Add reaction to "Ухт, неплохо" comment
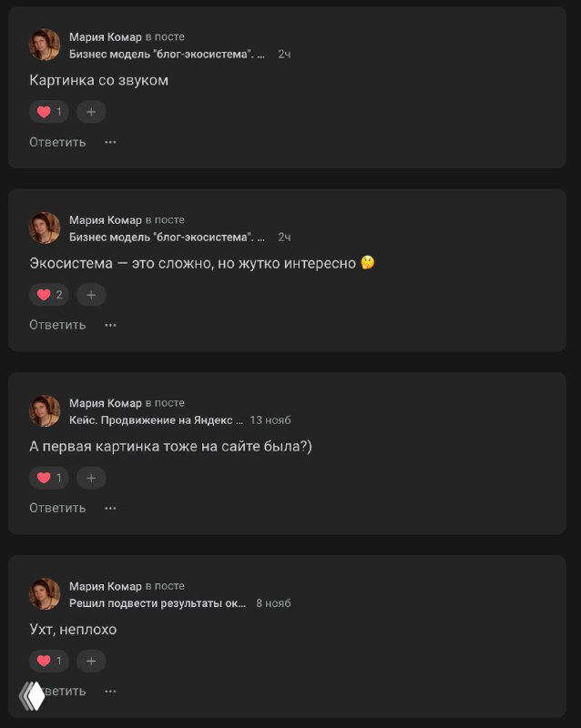 click(91, 661)
